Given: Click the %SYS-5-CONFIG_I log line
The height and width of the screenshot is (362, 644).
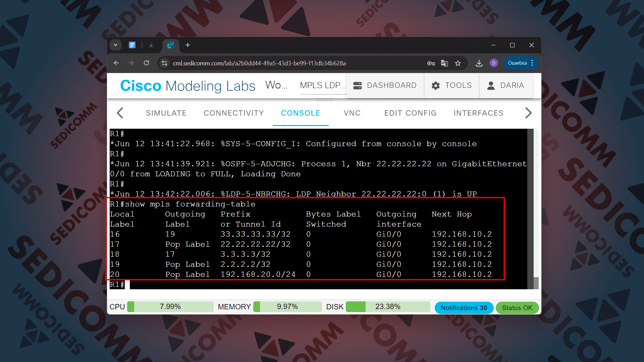Looking at the screenshot, I should (x=293, y=144).
